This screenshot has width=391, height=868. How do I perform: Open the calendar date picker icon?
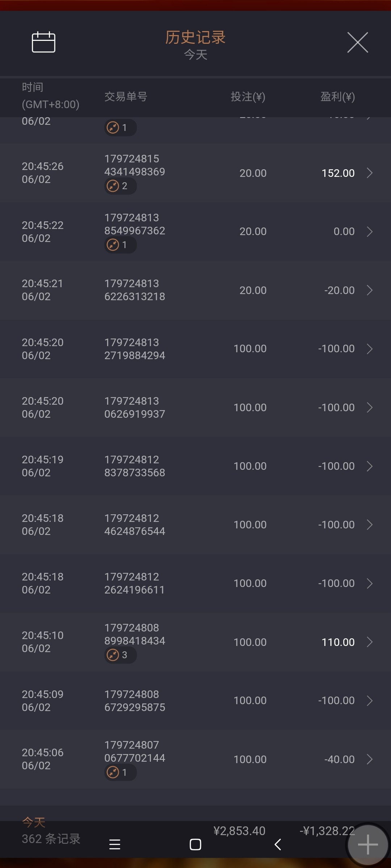[43, 42]
